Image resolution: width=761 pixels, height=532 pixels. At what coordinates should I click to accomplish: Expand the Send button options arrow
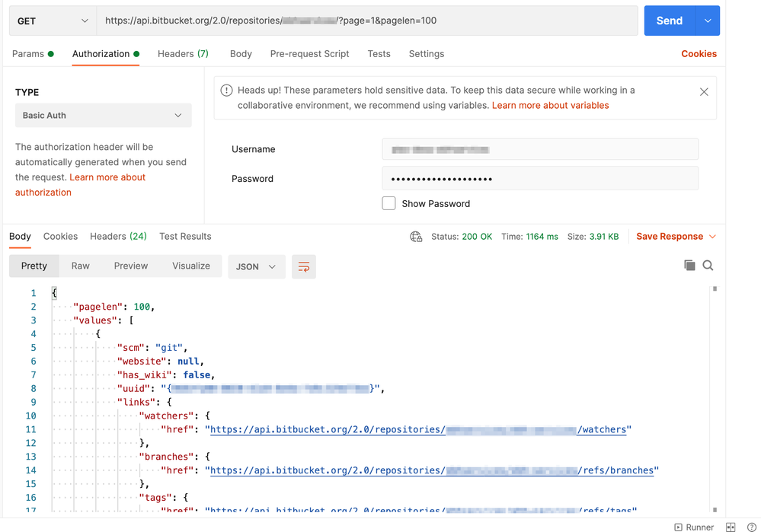(708, 21)
